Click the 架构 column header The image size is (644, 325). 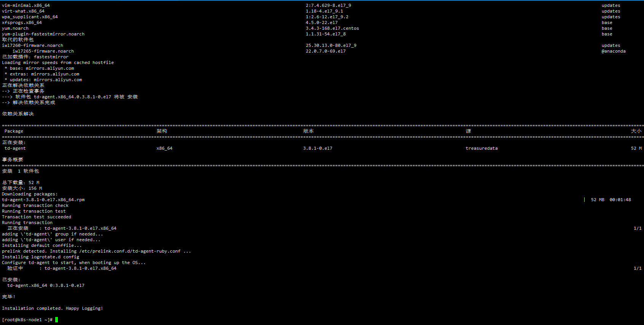tap(162, 131)
